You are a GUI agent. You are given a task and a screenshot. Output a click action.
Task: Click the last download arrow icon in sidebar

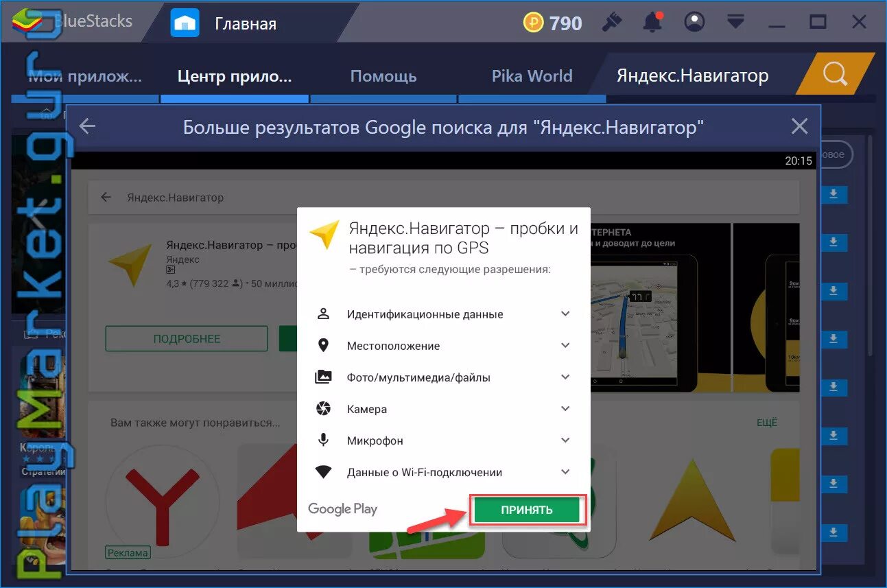[x=833, y=532]
